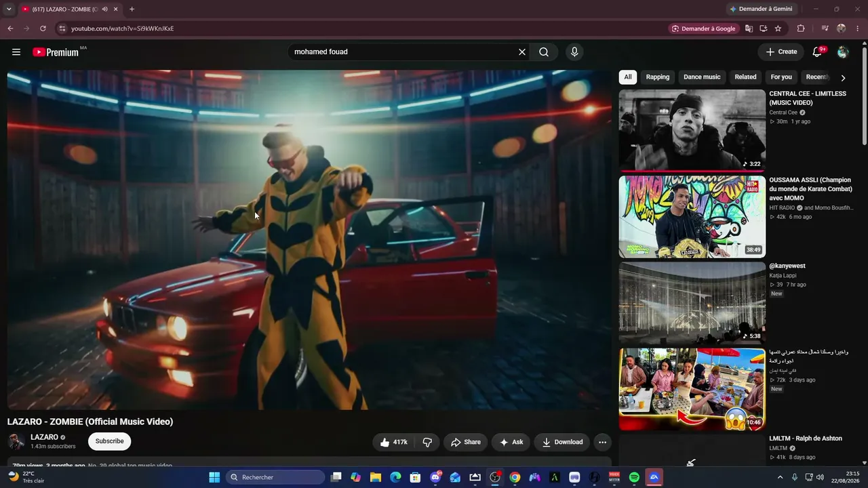This screenshot has width=868, height=488.
Task: Select the All filter chip
Action: (628, 77)
